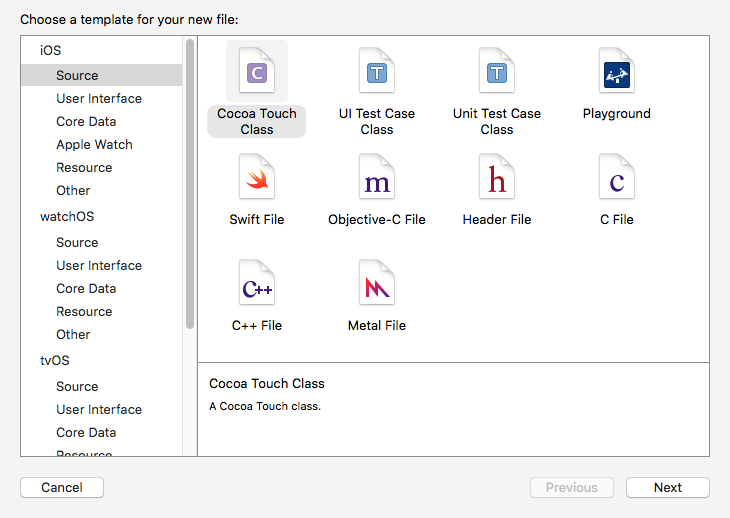The width and height of the screenshot is (730, 518).
Task: Select the tvOS section header
Action: pyautogui.click(x=55, y=360)
